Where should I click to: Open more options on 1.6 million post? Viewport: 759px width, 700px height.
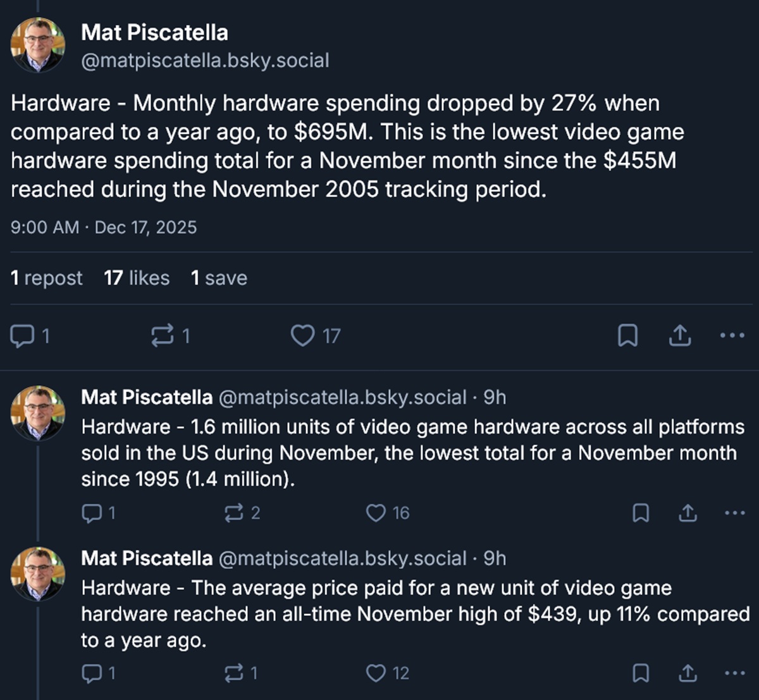(734, 513)
